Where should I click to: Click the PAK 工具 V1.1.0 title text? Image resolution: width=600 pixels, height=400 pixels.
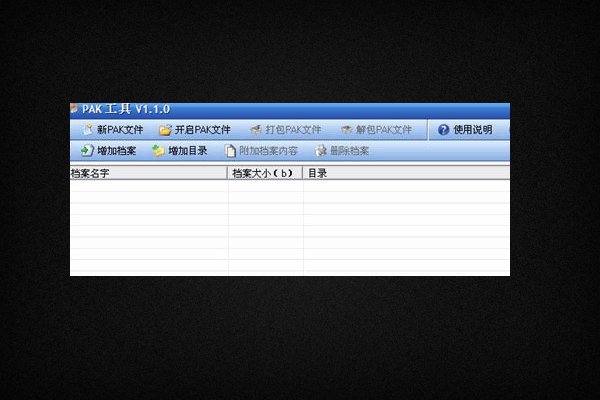126,109
